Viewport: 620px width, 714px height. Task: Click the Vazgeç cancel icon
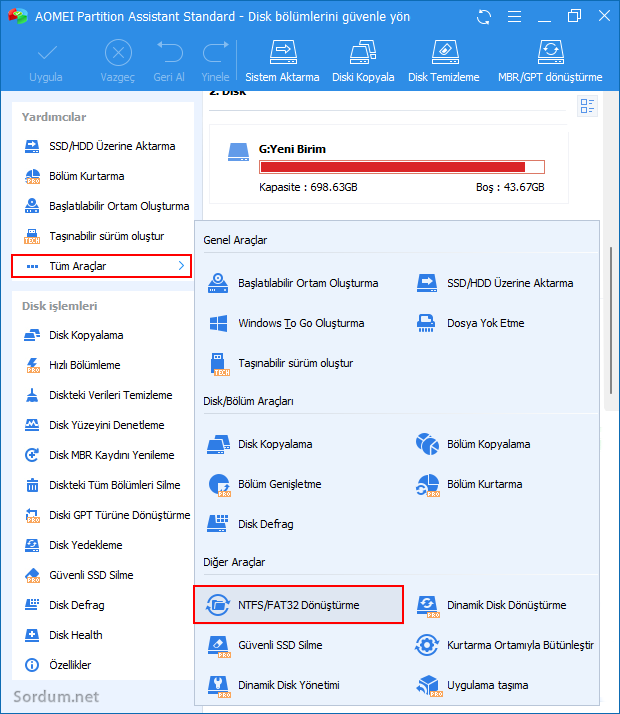(x=118, y=53)
